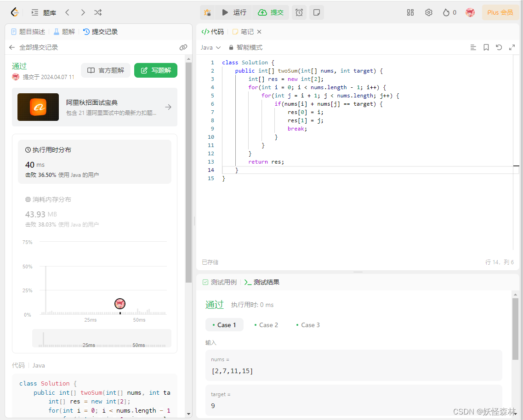Click Plus 会员 button
Image resolution: width=523 pixels, height=420 pixels.
[x=500, y=13]
